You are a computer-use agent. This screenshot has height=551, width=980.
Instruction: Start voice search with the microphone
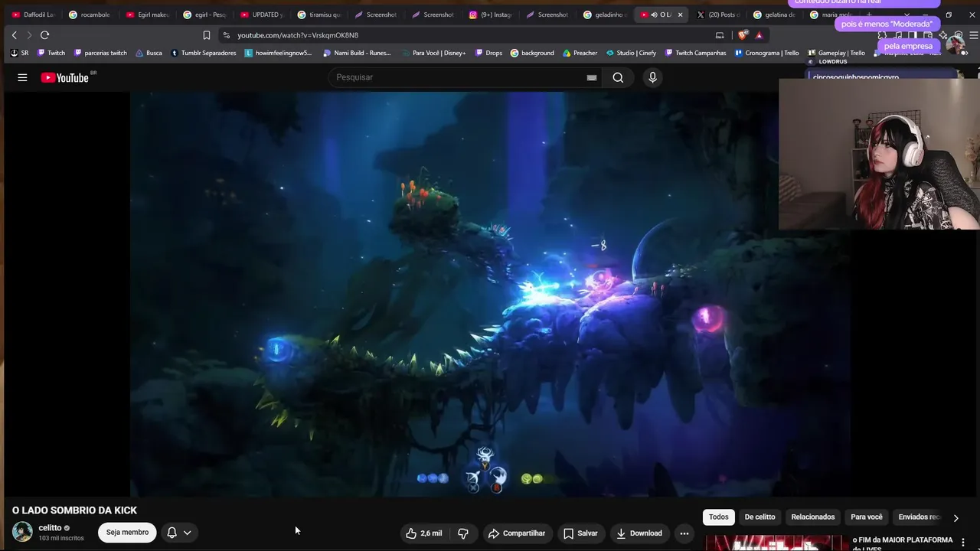point(652,77)
